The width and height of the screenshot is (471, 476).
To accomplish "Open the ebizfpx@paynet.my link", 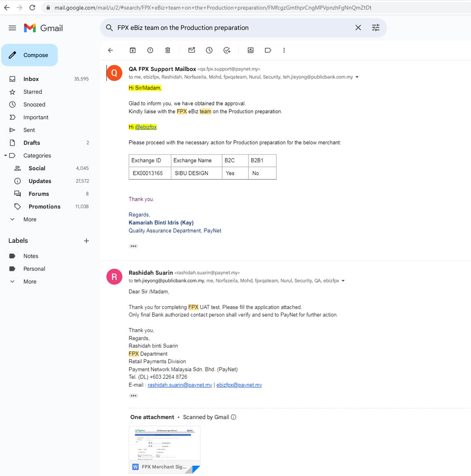I will tap(239, 385).
